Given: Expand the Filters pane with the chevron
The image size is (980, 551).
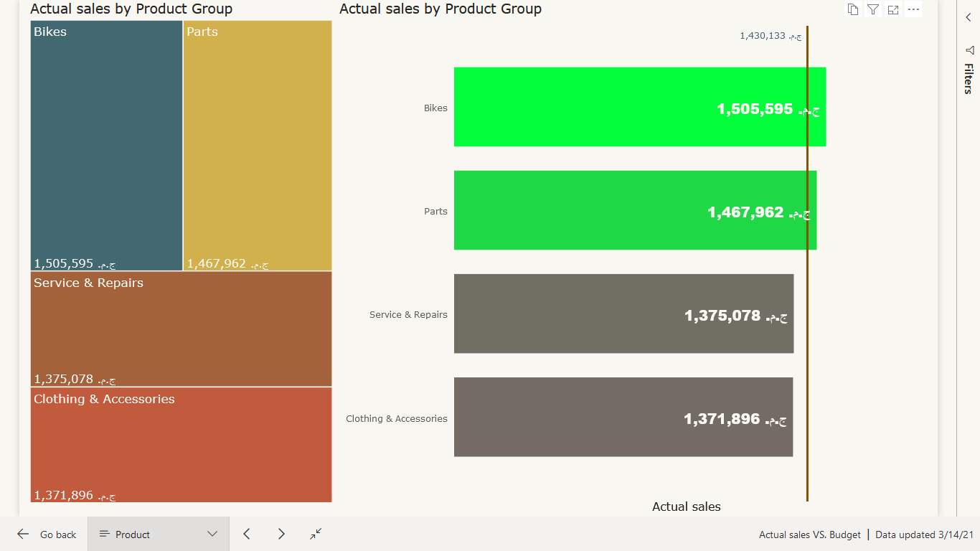Looking at the screenshot, I should 969,17.
